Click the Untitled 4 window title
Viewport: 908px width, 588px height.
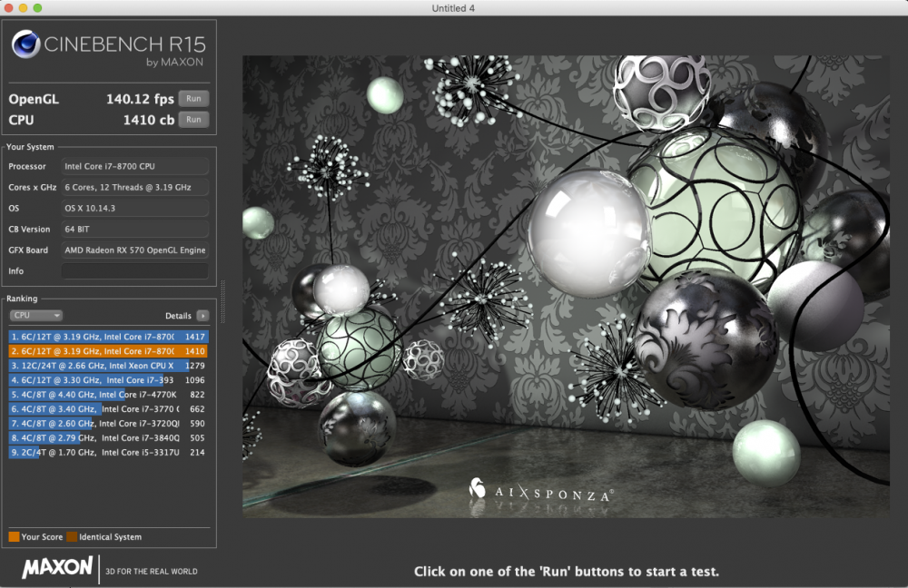pyautogui.click(x=453, y=8)
